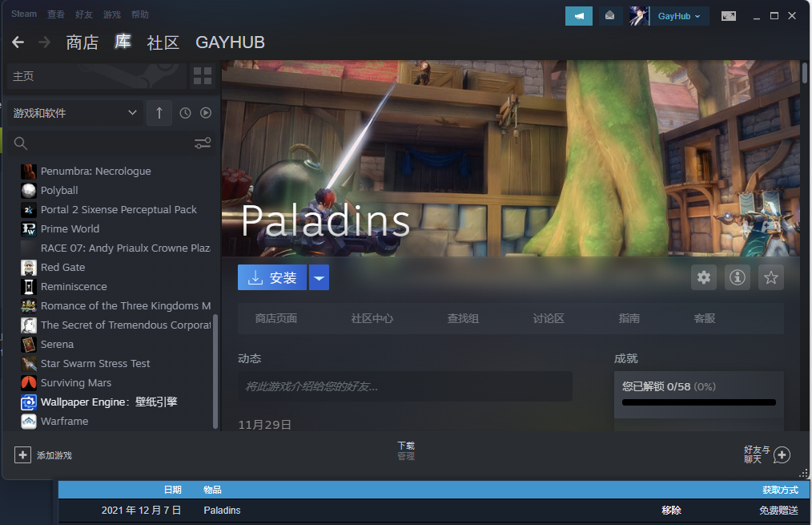The height and width of the screenshot is (525, 812).
Task: Open 查找组 link
Action: [x=463, y=318]
